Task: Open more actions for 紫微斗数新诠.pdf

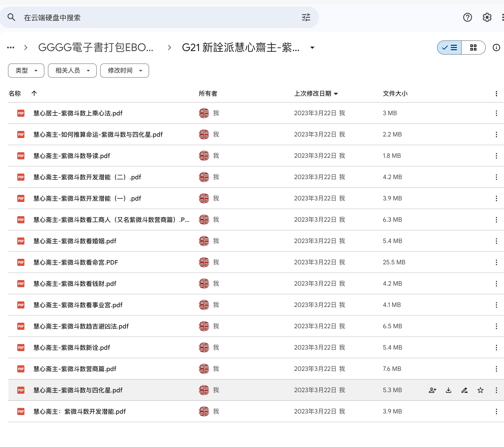Action: click(x=496, y=347)
